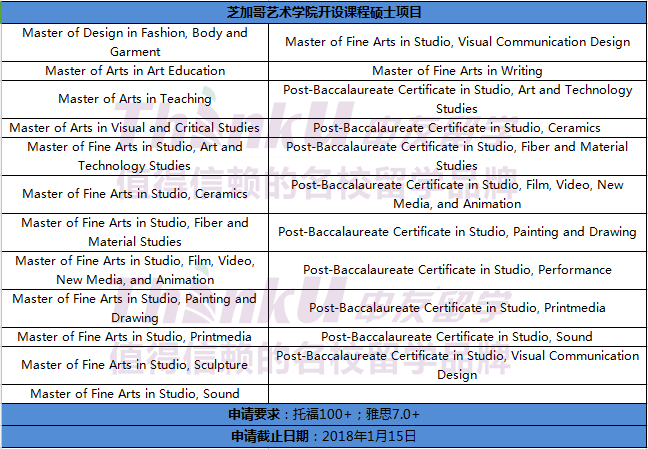This screenshot has height=449, width=648.
Task: Select the header cell 芝加哥艺术学院开设课程硕士项目
Action: pos(324,12)
